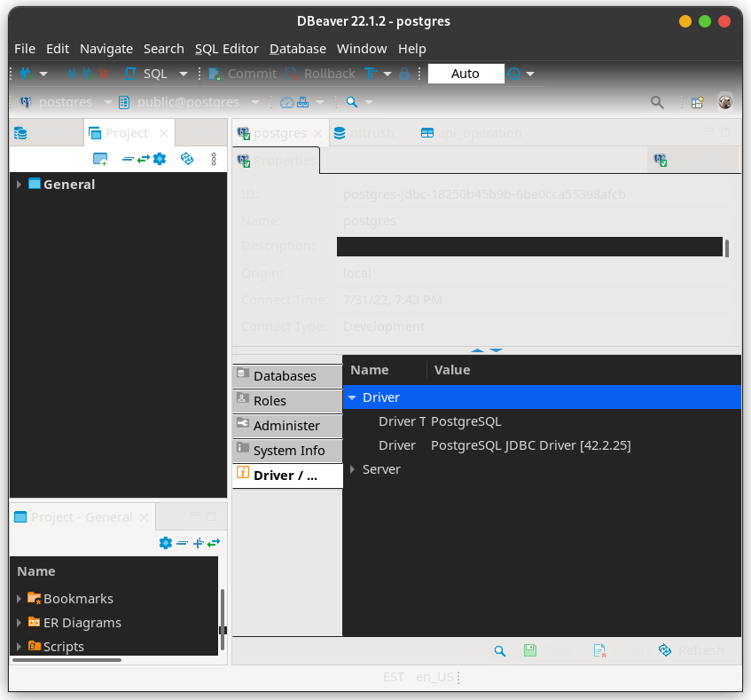
Task: Expand the Server properties group
Action: coord(352,469)
